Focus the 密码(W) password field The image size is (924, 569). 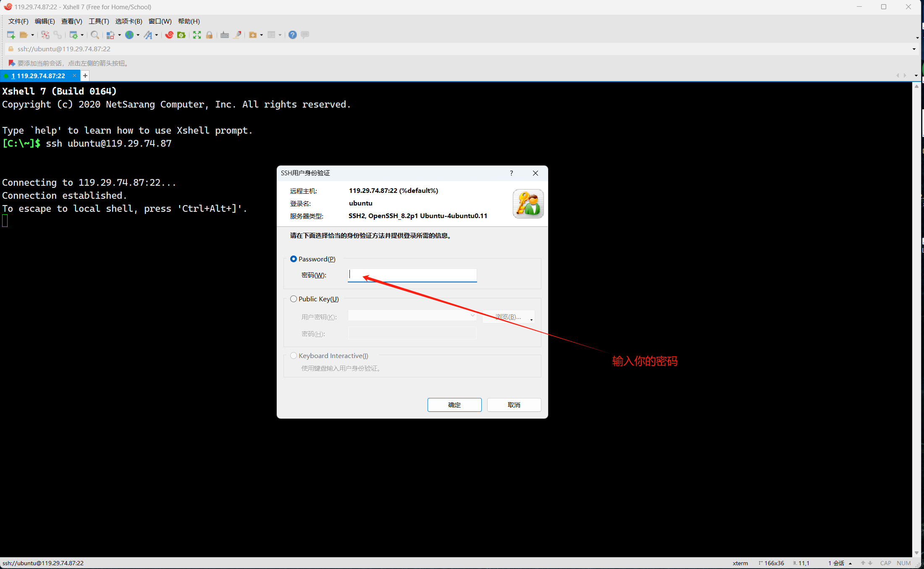pos(412,275)
